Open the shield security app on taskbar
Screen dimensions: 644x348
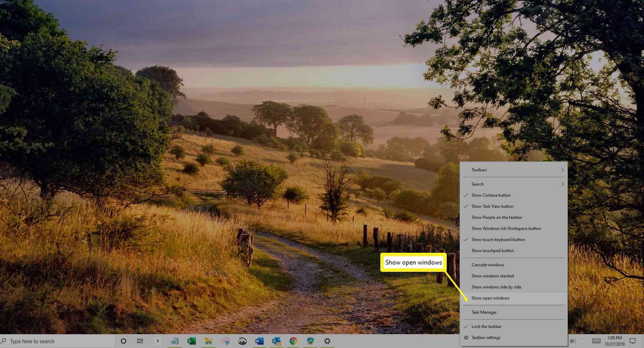click(x=310, y=341)
